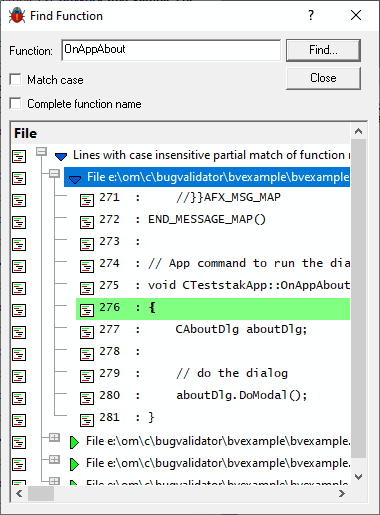The width and height of the screenshot is (380, 515).
Task: Click blue triangle on selected File row
Action: pos(75,180)
